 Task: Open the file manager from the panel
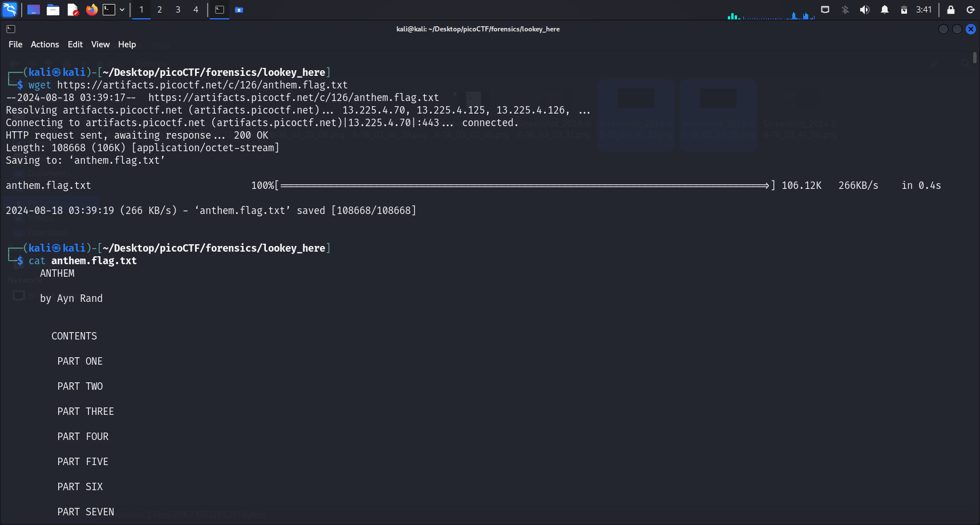click(x=53, y=10)
